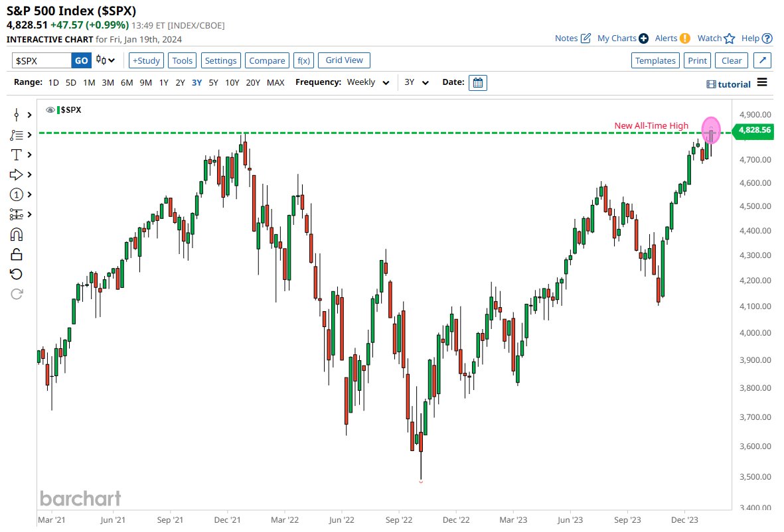Select the Text annotation tool
Screen dimensions: 784x532
[x=17, y=155]
